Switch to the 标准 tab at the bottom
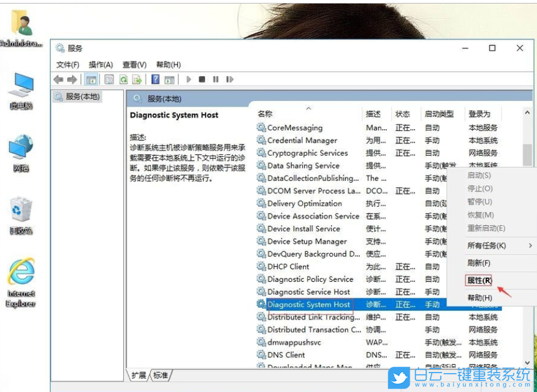Image resolution: width=537 pixels, height=392 pixels. tap(160, 375)
